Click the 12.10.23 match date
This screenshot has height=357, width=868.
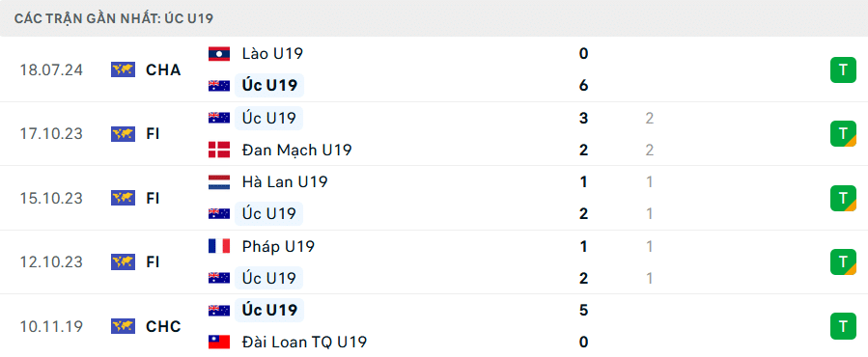coord(51,262)
